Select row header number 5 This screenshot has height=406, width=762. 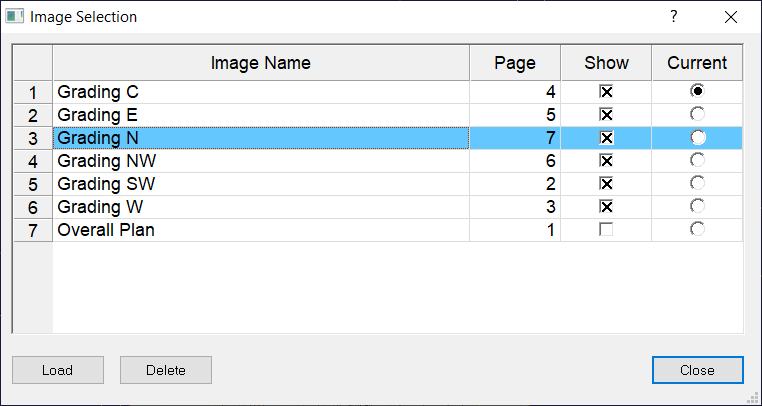click(33, 184)
